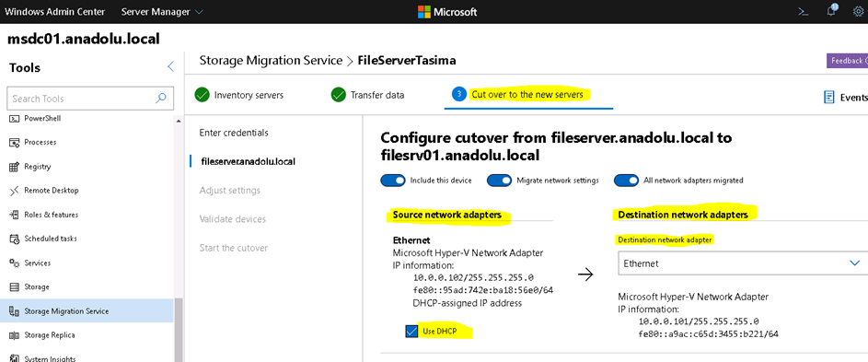
Task: Open the notifications bell icon
Action: pyautogui.click(x=831, y=11)
